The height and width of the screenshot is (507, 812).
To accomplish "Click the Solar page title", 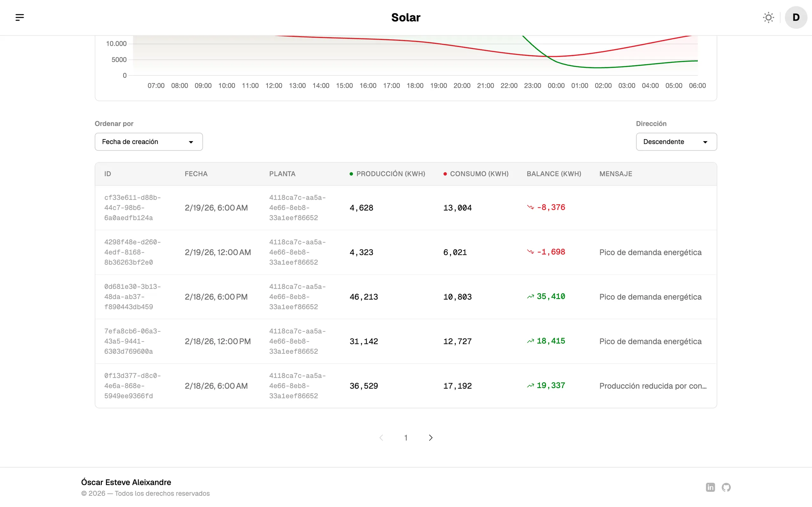I will click(406, 17).
